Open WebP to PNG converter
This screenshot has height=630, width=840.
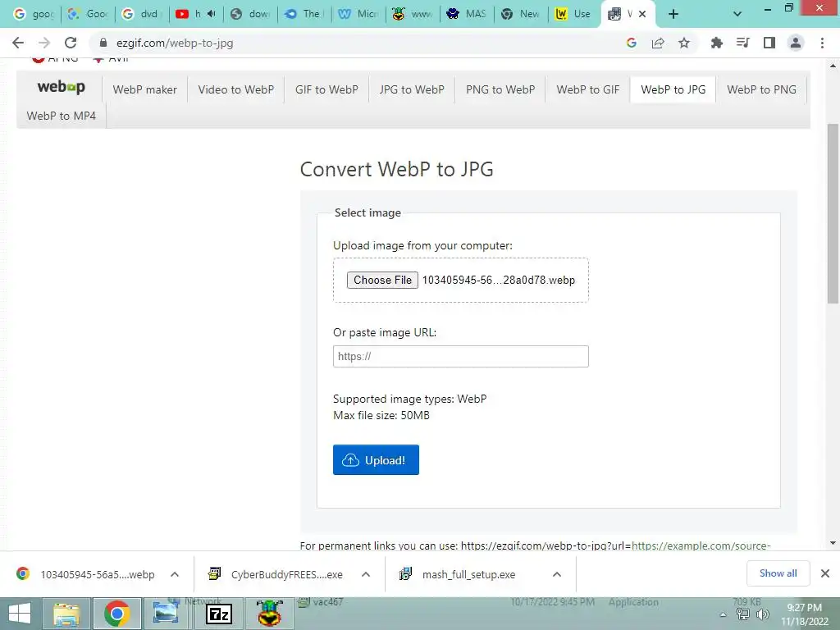tap(761, 89)
